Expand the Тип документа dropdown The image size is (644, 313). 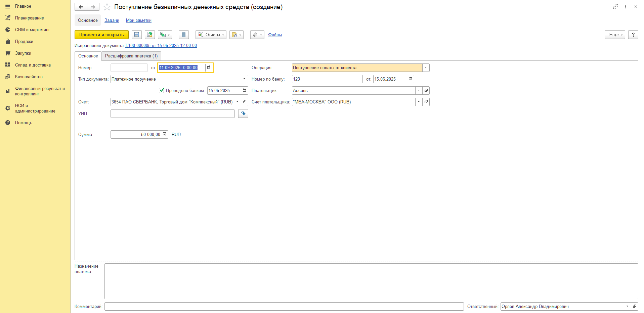[x=244, y=79]
